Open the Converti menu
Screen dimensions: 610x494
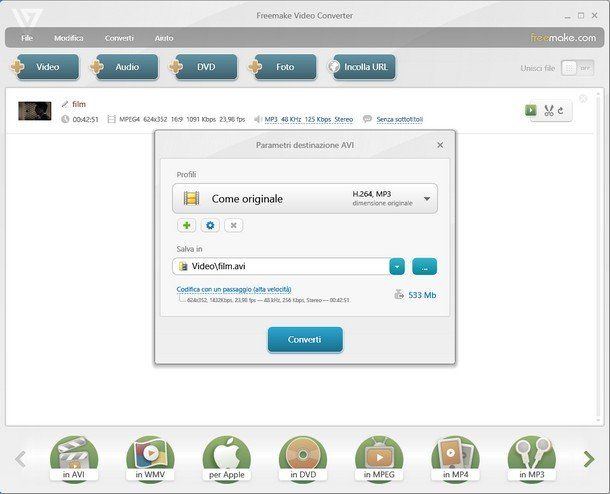tap(119, 38)
